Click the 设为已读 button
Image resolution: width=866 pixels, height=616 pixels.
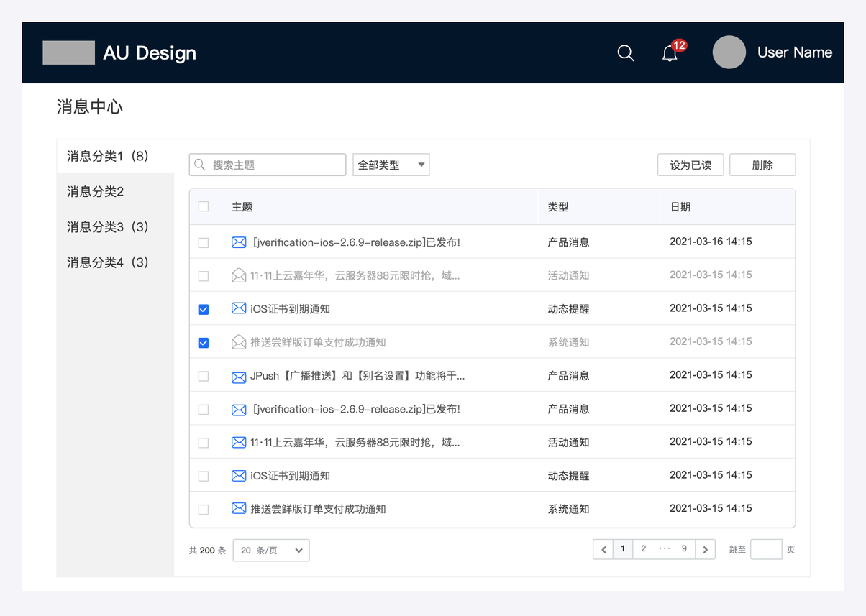690,165
